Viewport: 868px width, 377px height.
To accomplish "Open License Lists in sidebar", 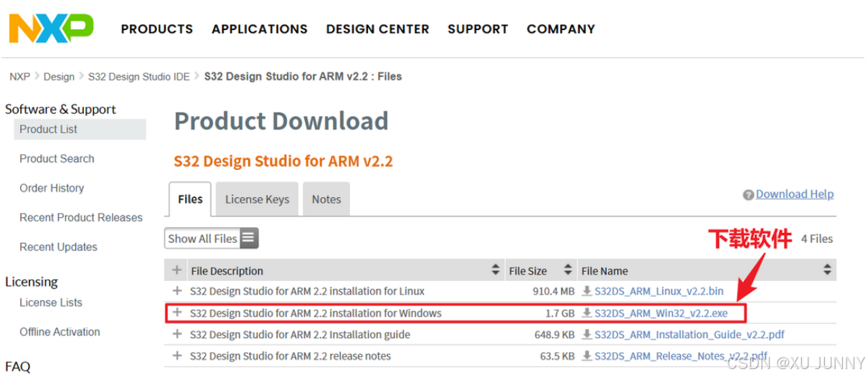I will click(51, 302).
